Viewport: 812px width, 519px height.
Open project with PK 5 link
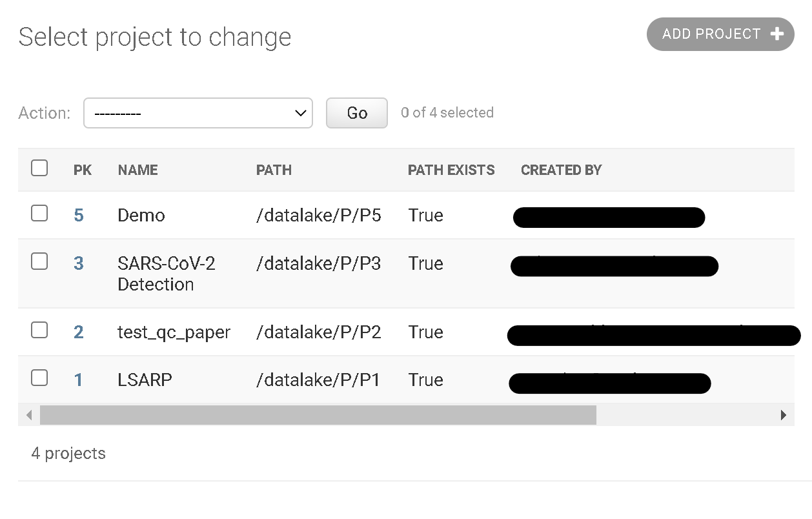click(x=79, y=215)
